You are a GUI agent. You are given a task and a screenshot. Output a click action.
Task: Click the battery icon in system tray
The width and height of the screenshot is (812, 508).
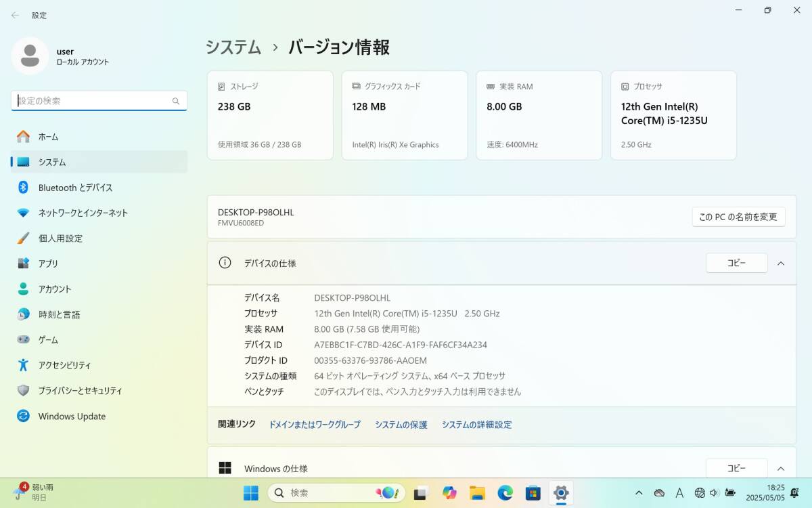[x=730, y=492]
